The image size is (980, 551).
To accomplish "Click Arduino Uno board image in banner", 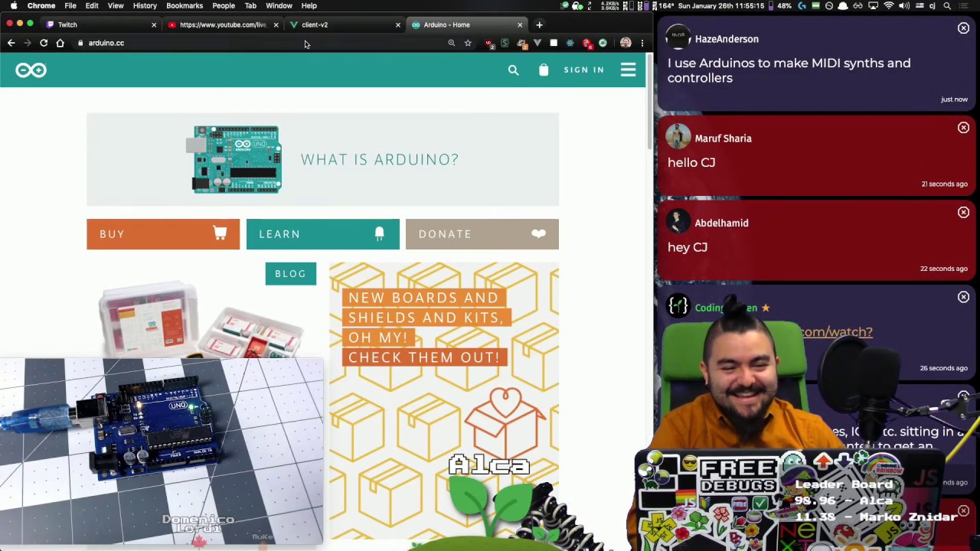I will click(236, 159).
